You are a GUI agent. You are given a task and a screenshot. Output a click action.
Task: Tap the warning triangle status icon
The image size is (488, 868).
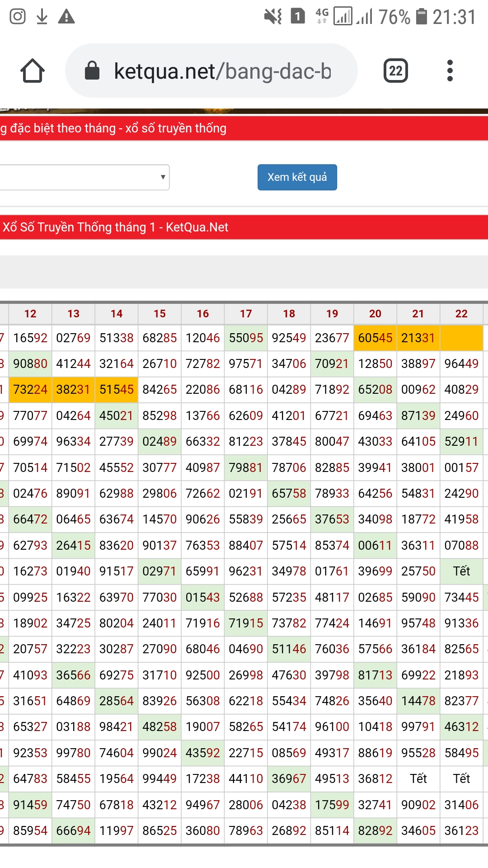click(x=66, y=17)
